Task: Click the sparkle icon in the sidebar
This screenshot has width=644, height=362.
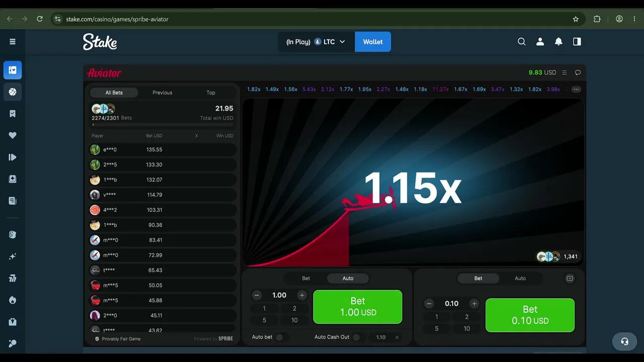Action: [x=13, y=256]
